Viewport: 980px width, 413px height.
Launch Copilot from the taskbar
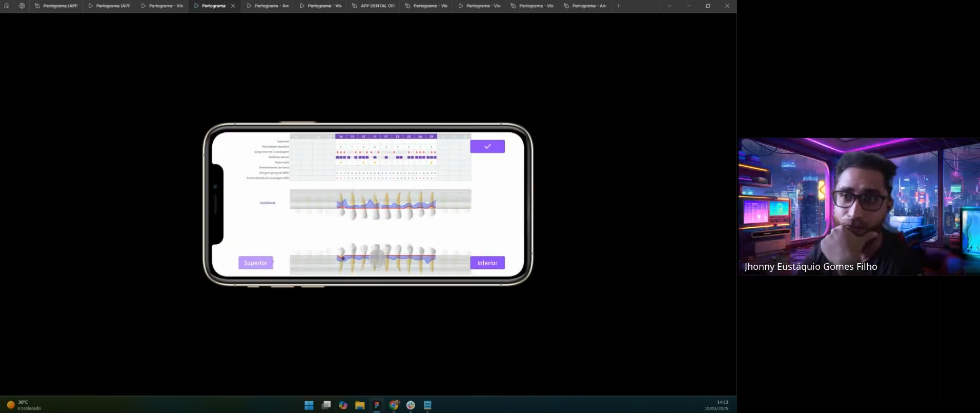[x=343, y=405]
